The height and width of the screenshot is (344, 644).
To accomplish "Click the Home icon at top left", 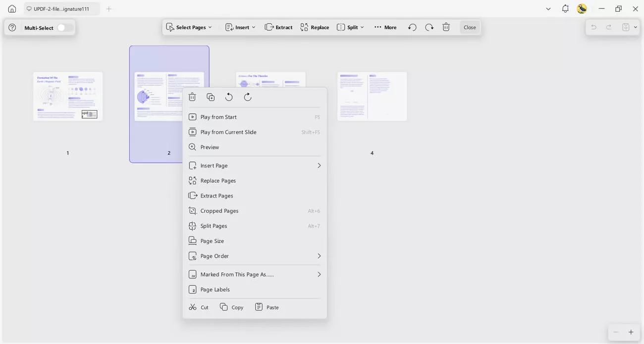I will click(11, 8).
